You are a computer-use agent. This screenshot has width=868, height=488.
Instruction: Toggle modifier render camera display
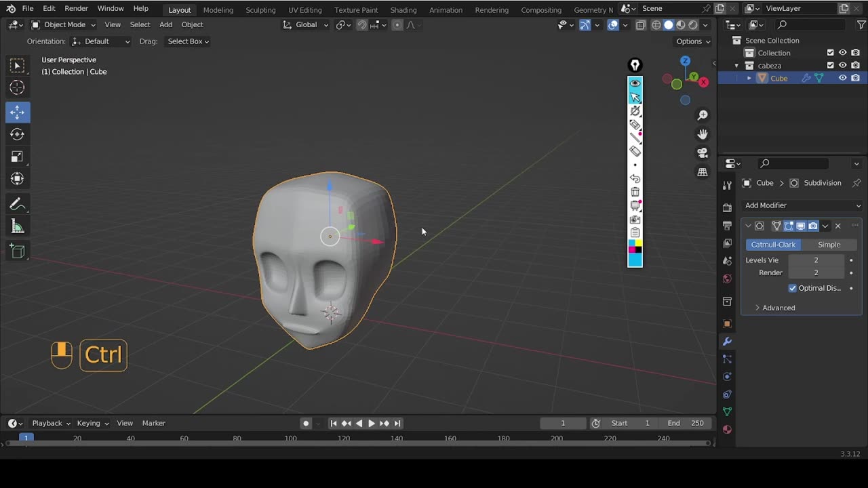813,226
